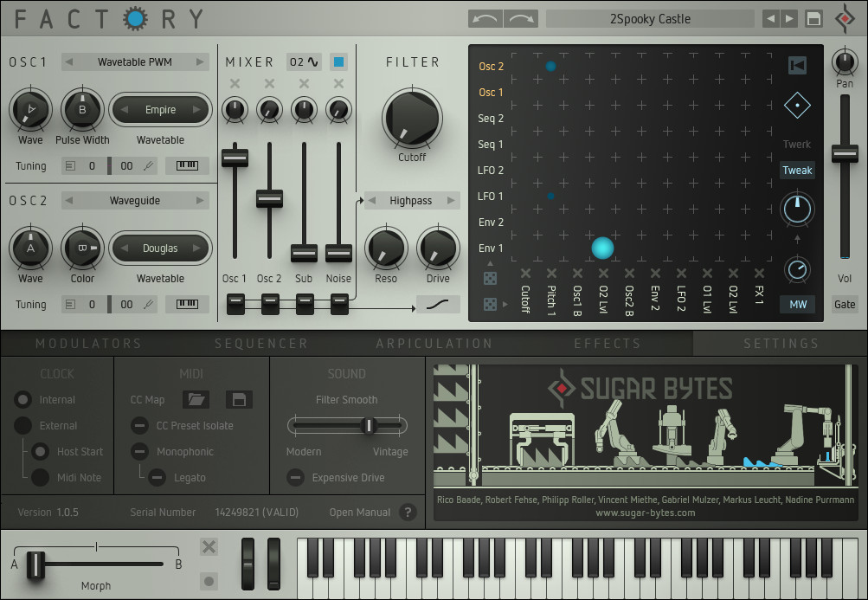The height and width of the screenshot is (600, 868).
Task: Click the filter Cutoff knob
Action: pyautogui.click(x=413, y=118)
